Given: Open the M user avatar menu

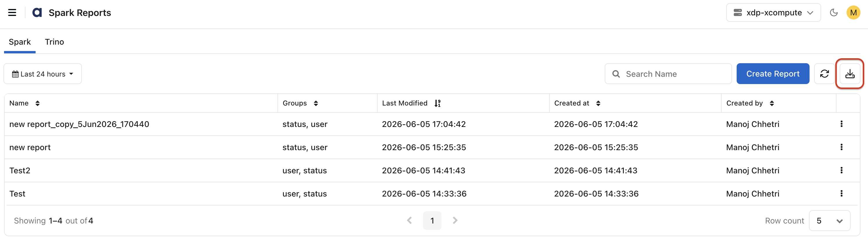Looking at the screenshot, I should (853, 13).
